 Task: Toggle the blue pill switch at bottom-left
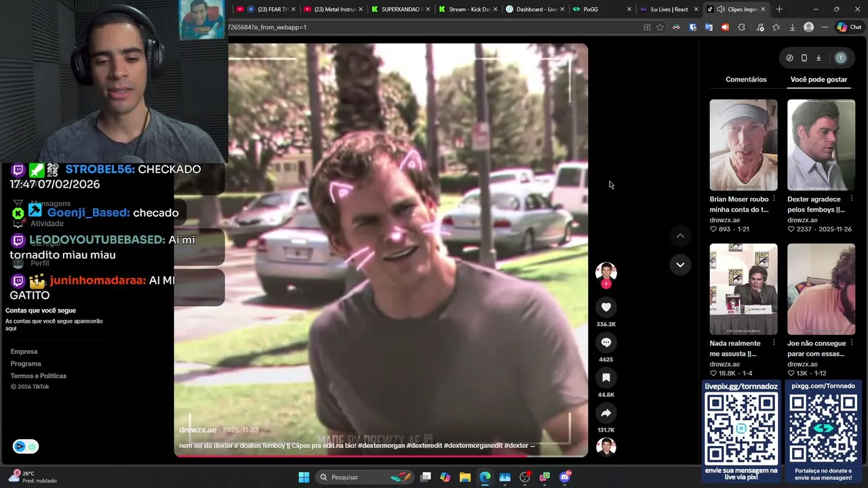tap(26, 447)
